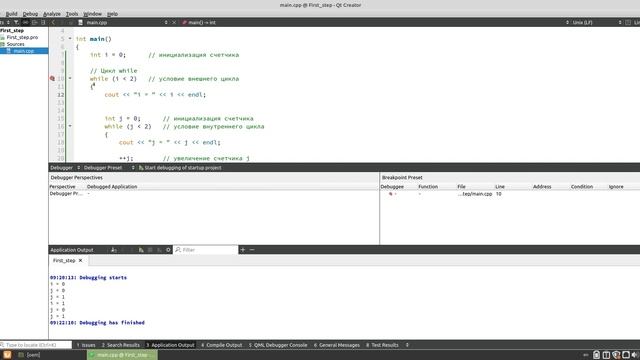Click the Linux Mint menu icon in taskbar

tap(7, 355)
